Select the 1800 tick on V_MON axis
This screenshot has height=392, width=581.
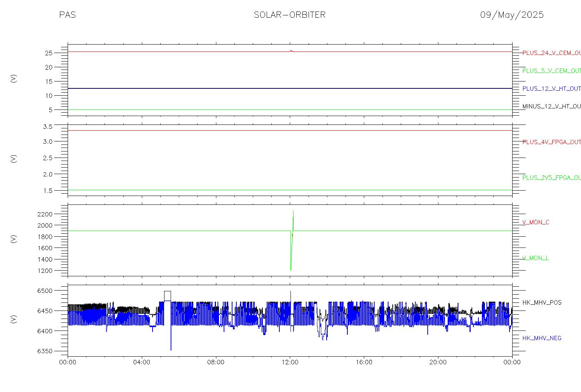coord(45,237)
